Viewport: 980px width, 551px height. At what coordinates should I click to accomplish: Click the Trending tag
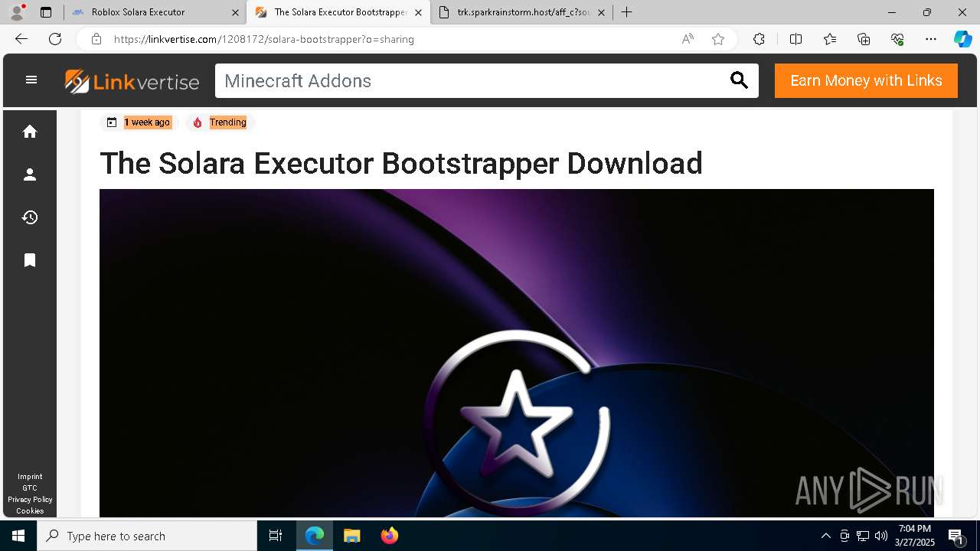[x=220, y=122]
